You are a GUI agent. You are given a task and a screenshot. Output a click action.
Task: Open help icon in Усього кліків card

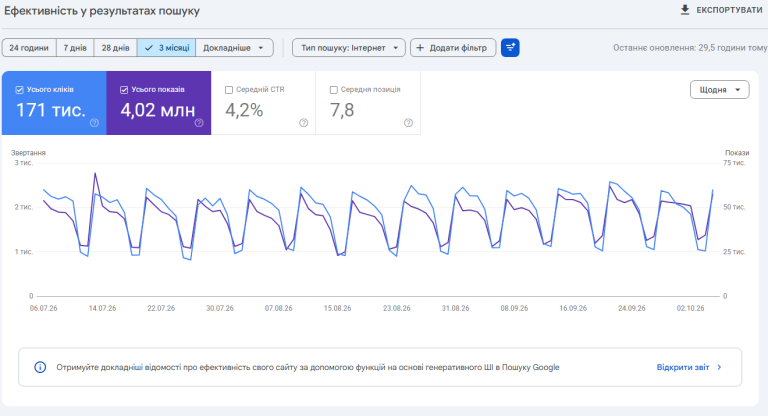pyautogui.click(x=95, y=123)
